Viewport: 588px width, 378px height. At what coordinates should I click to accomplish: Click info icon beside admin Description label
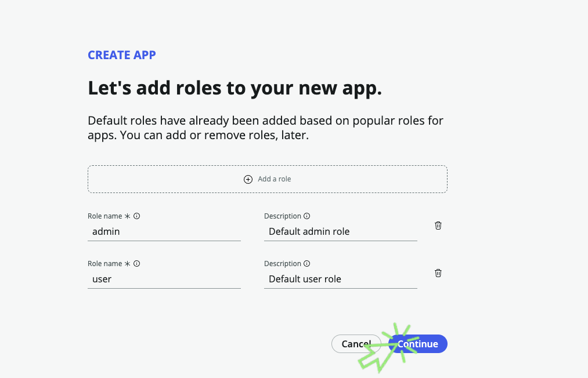click(x=306, y=216)
